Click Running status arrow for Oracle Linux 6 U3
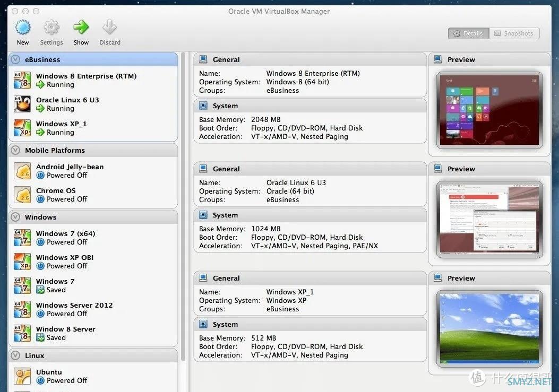Viewport: 559px width, 392px height. point(40,109)
